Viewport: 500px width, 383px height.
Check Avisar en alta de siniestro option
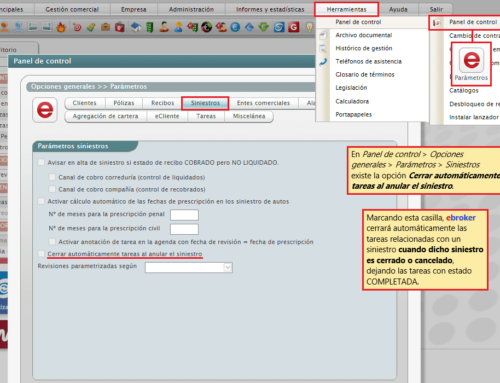[x=41, y=162]
